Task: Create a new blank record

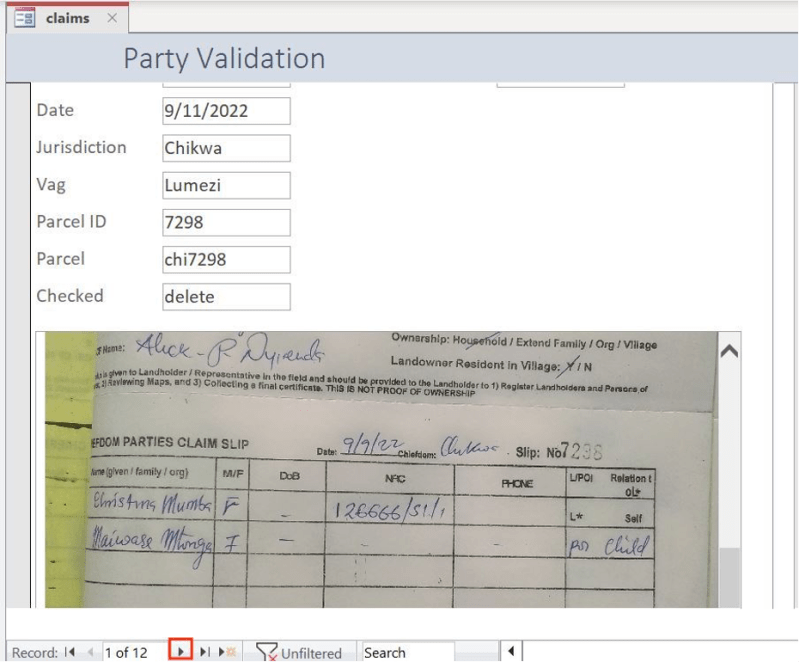Action: click(x=227, y=652)
